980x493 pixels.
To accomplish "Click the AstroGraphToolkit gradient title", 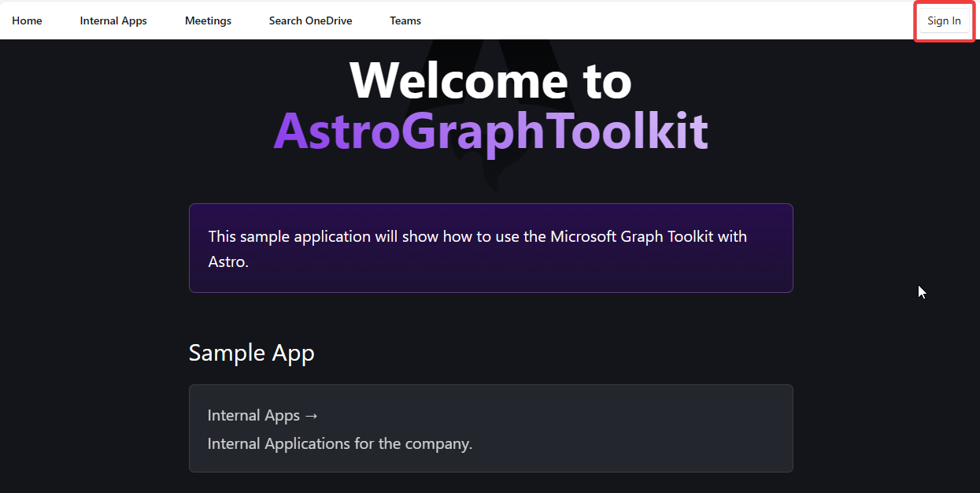I will pyautogui.click(x=490, y=131).
